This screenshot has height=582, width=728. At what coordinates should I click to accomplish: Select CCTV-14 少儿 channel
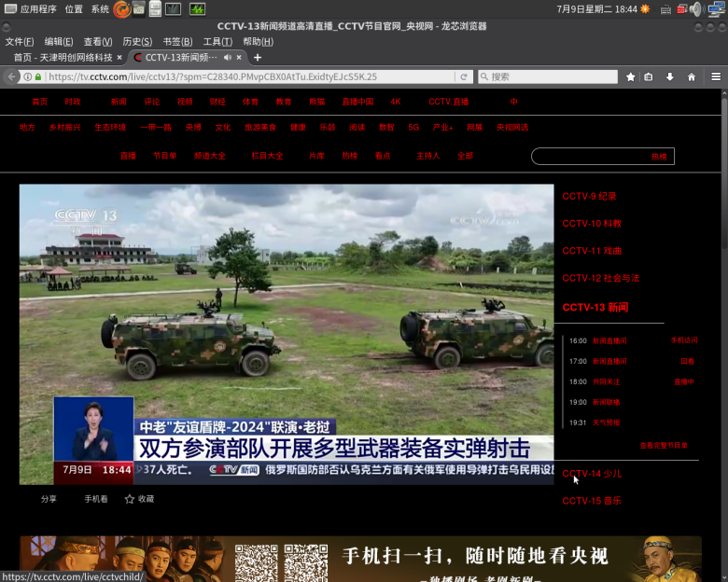coord(592,474)
